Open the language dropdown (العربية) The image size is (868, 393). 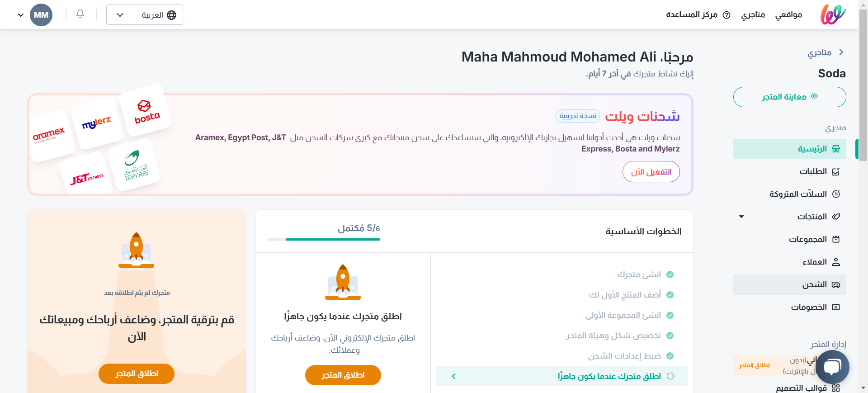point(145,15)
